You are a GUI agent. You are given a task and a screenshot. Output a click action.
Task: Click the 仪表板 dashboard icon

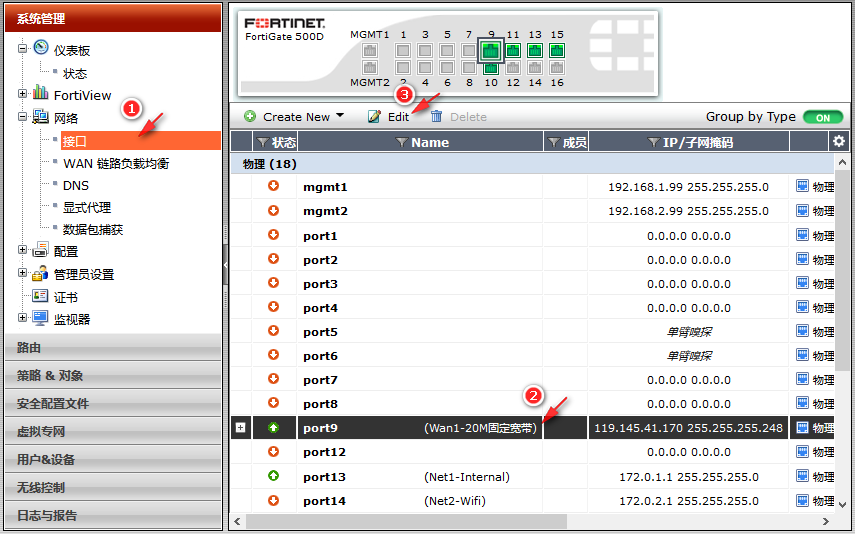[41, 47]
